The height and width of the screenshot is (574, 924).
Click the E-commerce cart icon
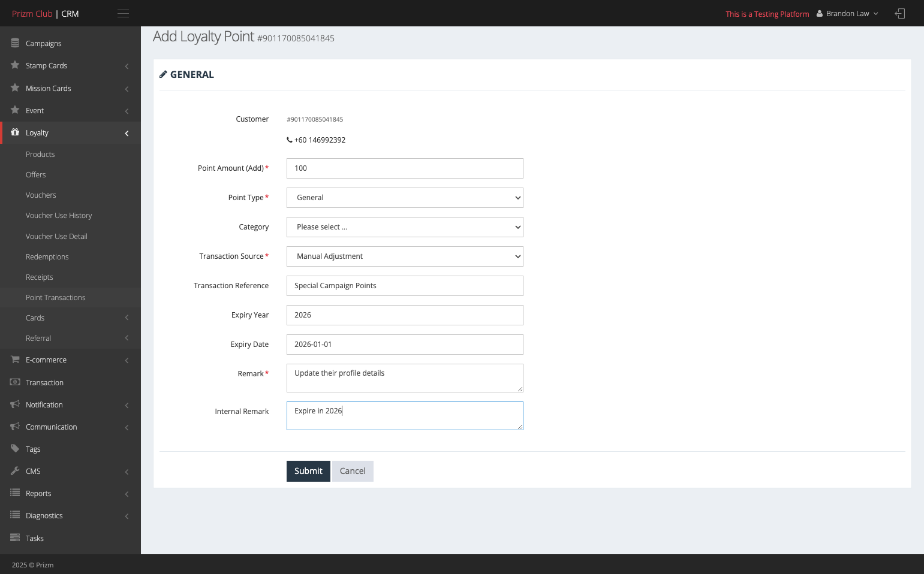coord(15,359)
